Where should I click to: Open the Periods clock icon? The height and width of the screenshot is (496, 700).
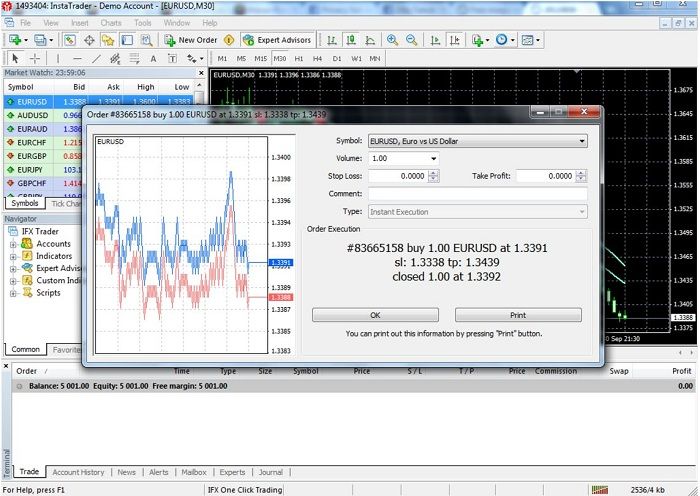[502, 40]
